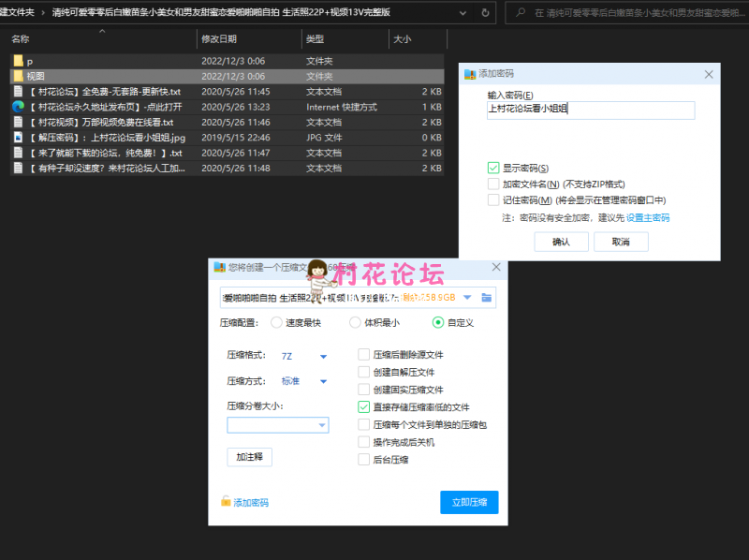Select the 速度最快 radio option
749x560 pixels.
[276, 322]
